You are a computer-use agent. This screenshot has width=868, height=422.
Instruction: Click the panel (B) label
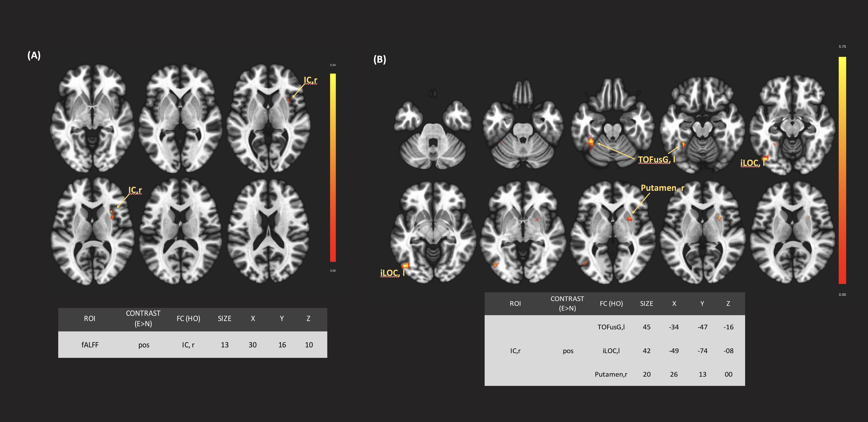click(x=380, y=60)
